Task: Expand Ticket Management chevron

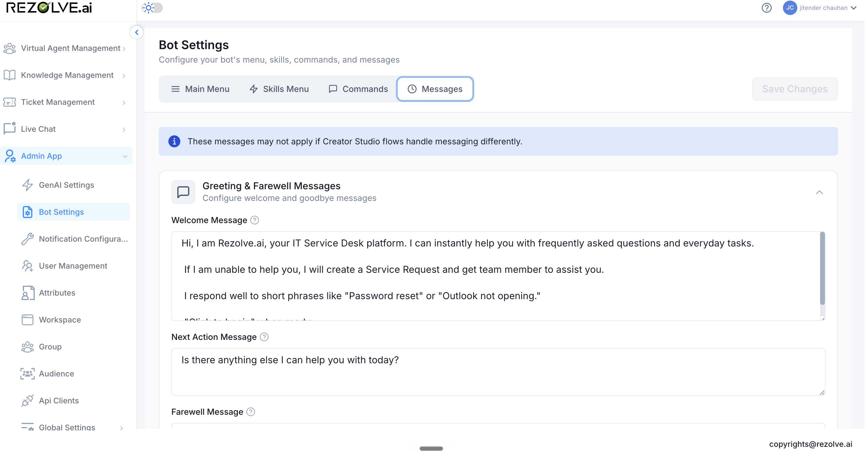Action: click(x=124, y=103)
